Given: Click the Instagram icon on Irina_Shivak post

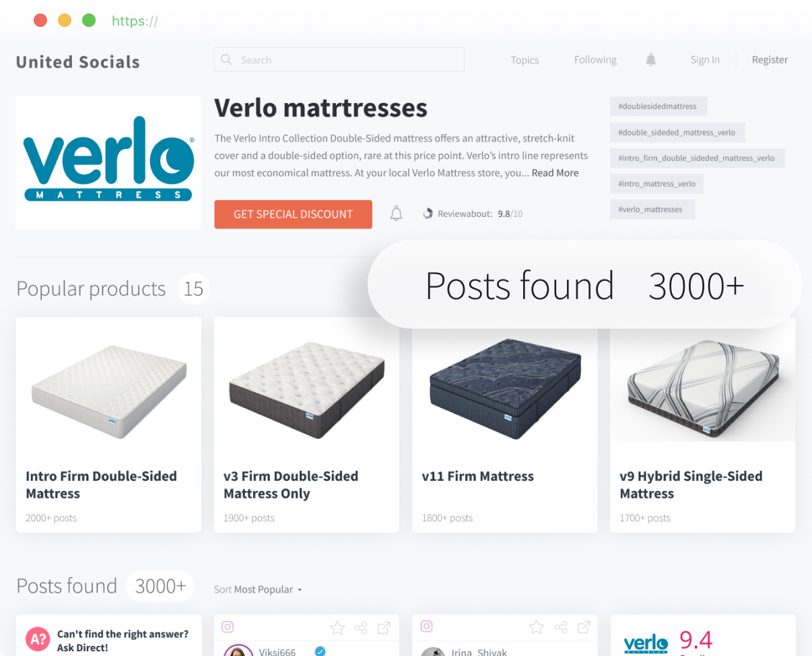Looking at the screenshot, I should (426, 627).
